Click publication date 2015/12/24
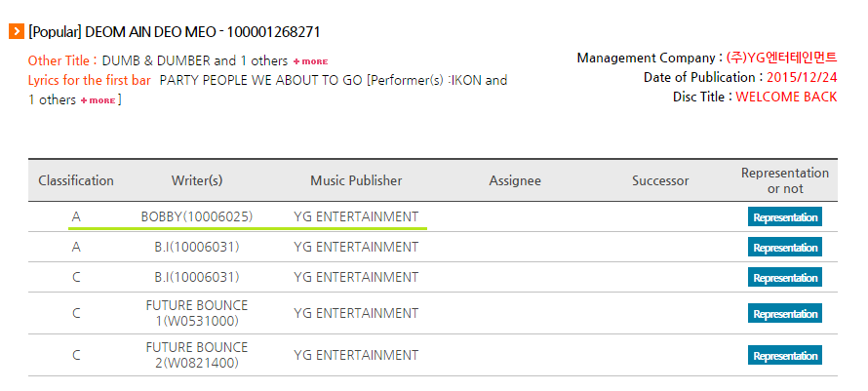This screenshot has height=391, width=868. point(802,78)
